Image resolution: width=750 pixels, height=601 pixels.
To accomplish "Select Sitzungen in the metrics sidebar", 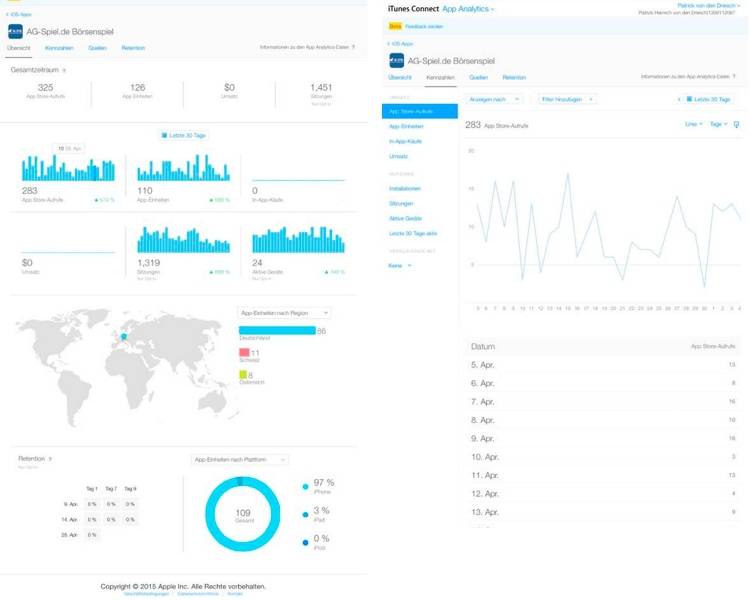I will [x=401, y=203].
